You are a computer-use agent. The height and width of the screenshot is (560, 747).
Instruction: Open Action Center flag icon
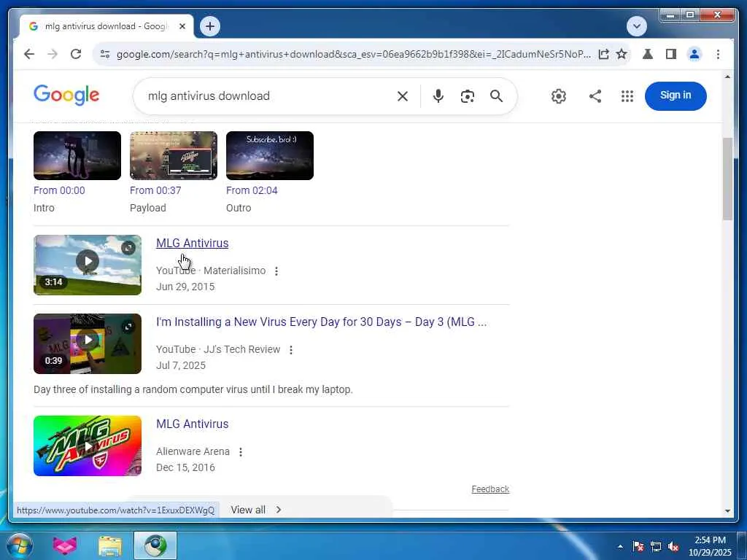(638, 547)
